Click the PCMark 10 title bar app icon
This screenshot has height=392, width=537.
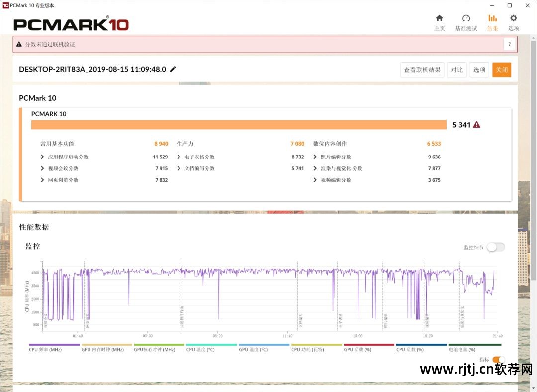tap(5, 5)
